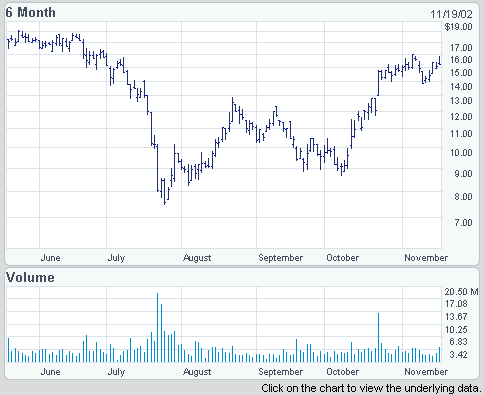Click the 10.00 price axis label
The image size is (484, 395).
tap(461, 153)
